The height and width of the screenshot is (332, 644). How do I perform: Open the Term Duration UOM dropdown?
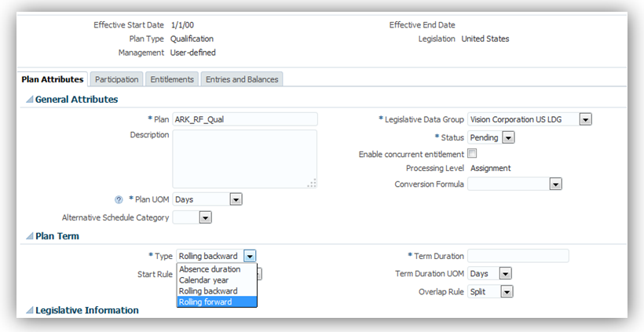click(x=505, y=274)
